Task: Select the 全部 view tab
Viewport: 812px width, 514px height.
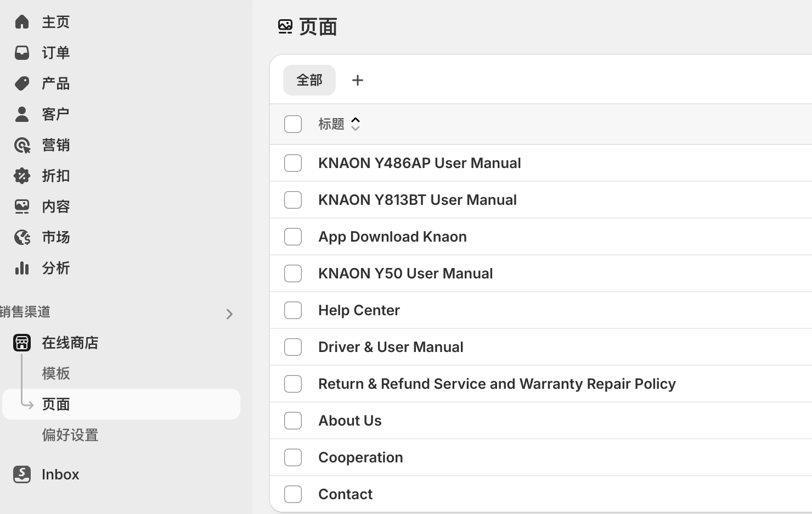Action: click(x=309, y=80)
